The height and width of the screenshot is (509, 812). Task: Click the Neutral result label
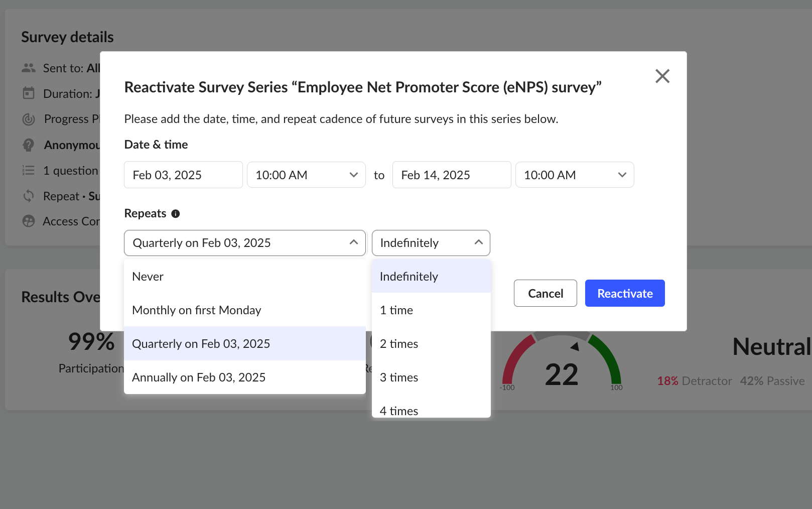[x=772, y=347]
